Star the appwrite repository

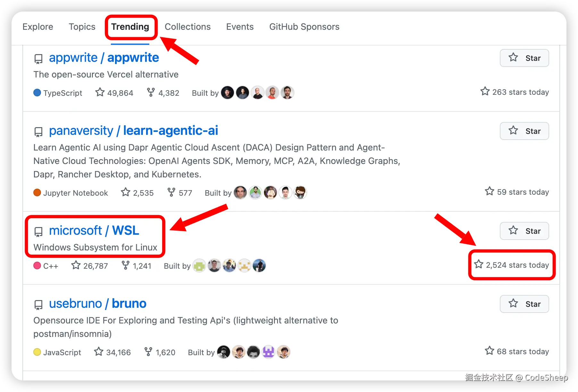pyautogui.click(x=524, y=58)
